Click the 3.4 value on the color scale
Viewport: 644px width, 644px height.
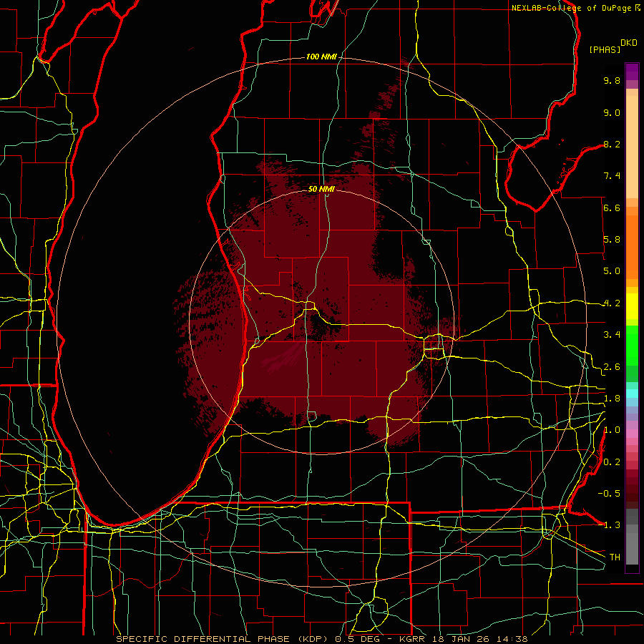612,335
